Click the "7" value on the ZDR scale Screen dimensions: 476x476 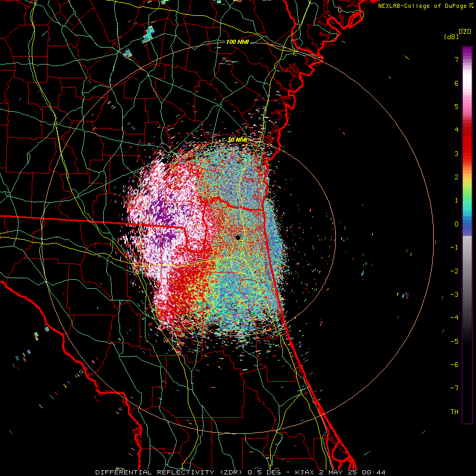tap(456, 59)
